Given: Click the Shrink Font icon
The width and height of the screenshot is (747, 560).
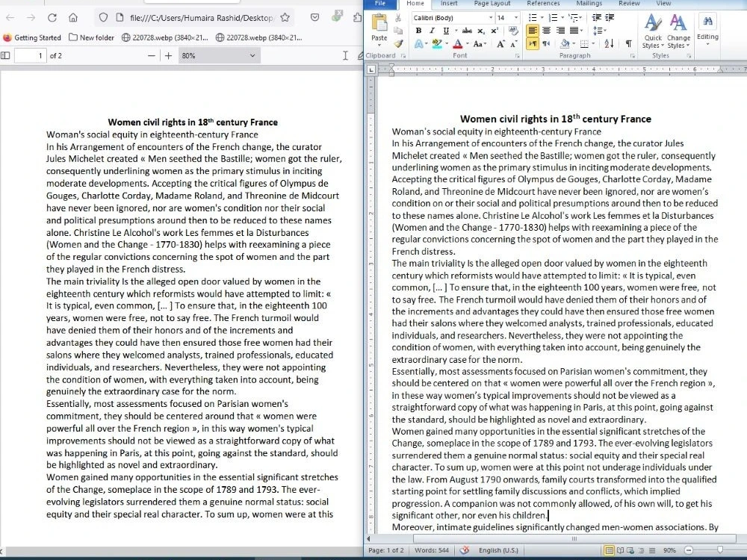Looking at the screenshot, I should pyautogui.click(x=514, y=44).
